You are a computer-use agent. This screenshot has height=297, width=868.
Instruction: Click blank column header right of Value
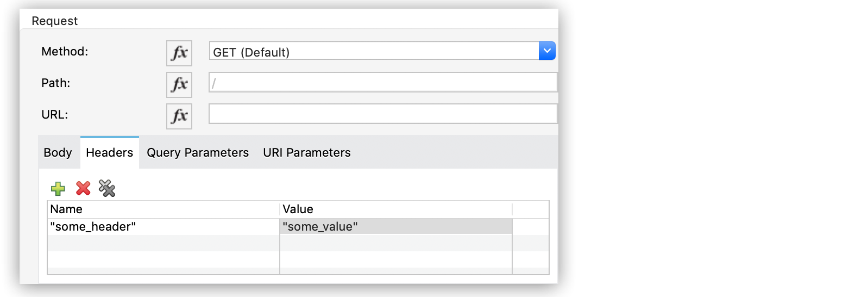[531, 209]
